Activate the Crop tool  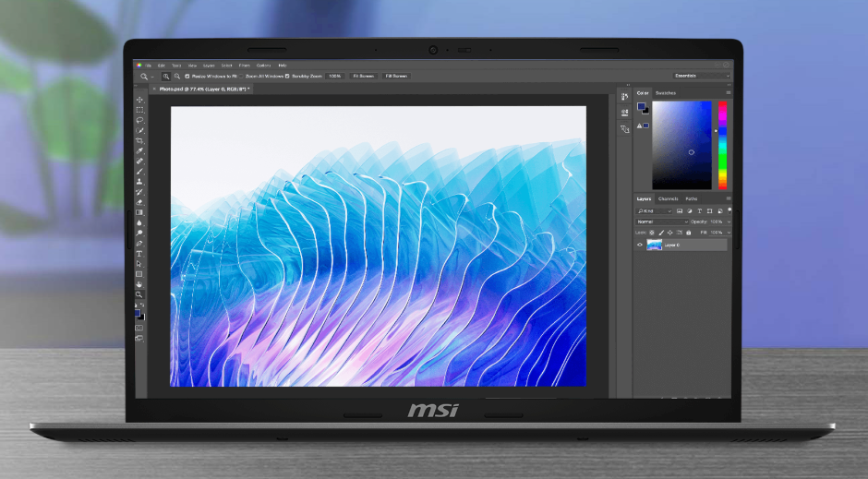click(x=139, y=140)
